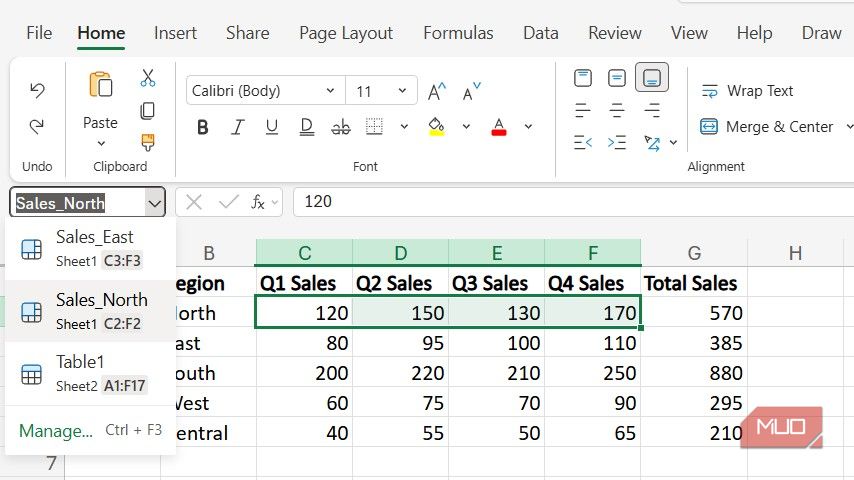This screenshot has height=480, width=854.
Task: Open the Review tab
Action: 615,33
